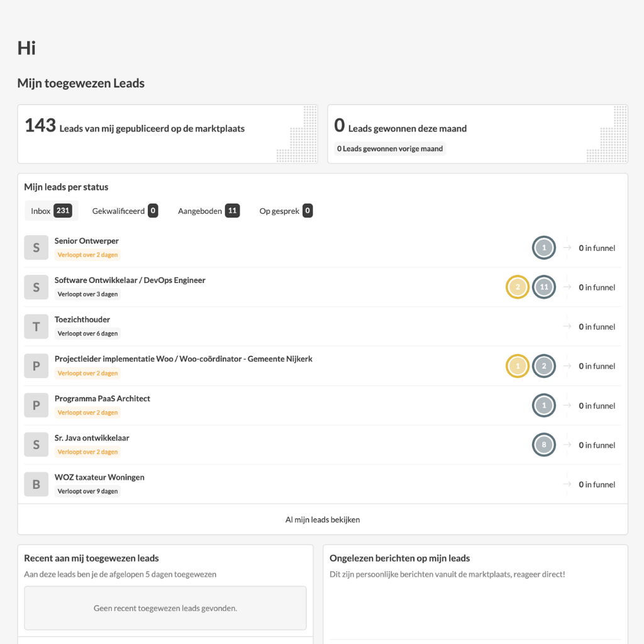Switch to the Inbox status tab
This screenshot has height=644, width=644.
(x=51, y=211)
